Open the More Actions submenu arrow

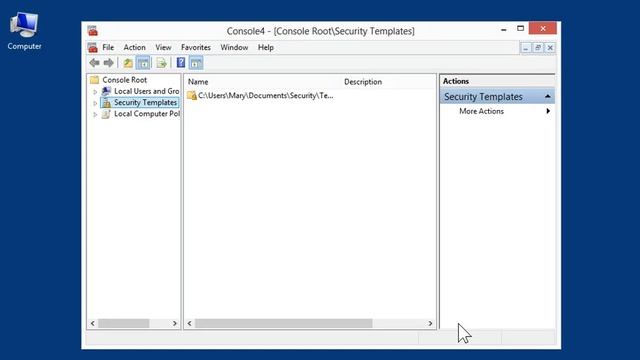pos(548,111)
